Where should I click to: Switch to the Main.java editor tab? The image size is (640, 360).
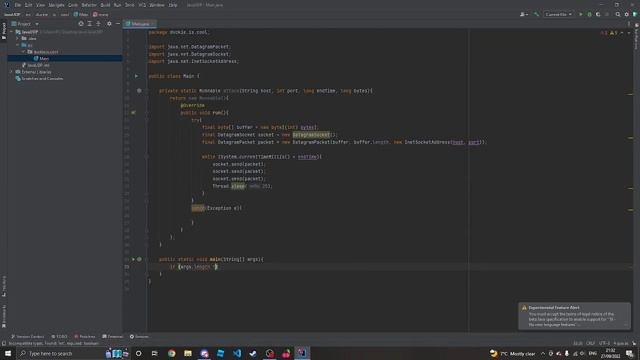click(140, 24)
